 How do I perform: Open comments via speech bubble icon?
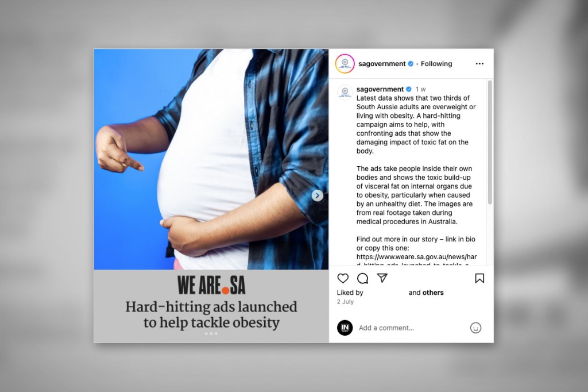363,278
